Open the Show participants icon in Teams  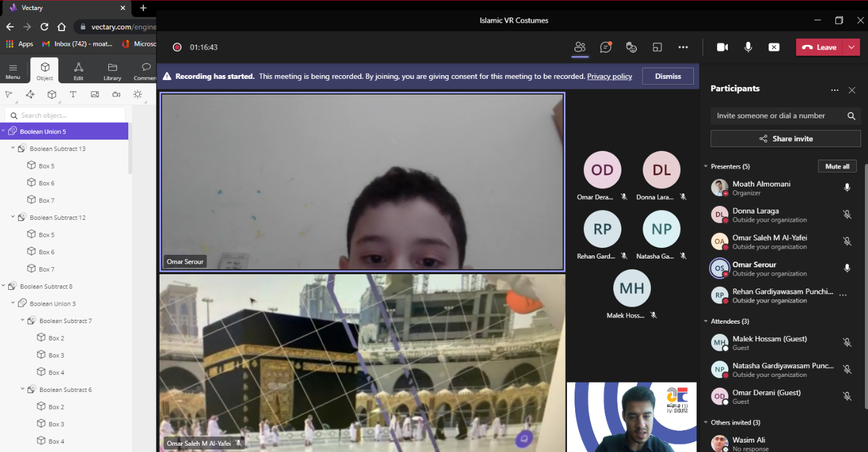[x=580, y=47]
